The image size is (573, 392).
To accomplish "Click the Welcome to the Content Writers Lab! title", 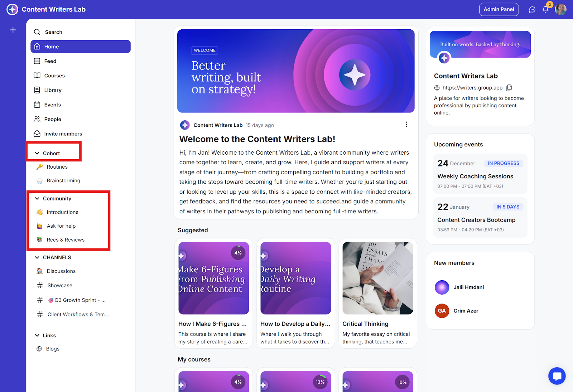I will [x=257, y=139].
